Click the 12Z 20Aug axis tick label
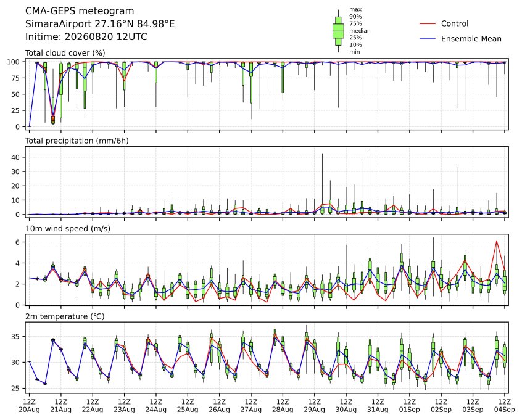Image resolution: width=522 pixels, height=420 pixels. click(29, 406)
